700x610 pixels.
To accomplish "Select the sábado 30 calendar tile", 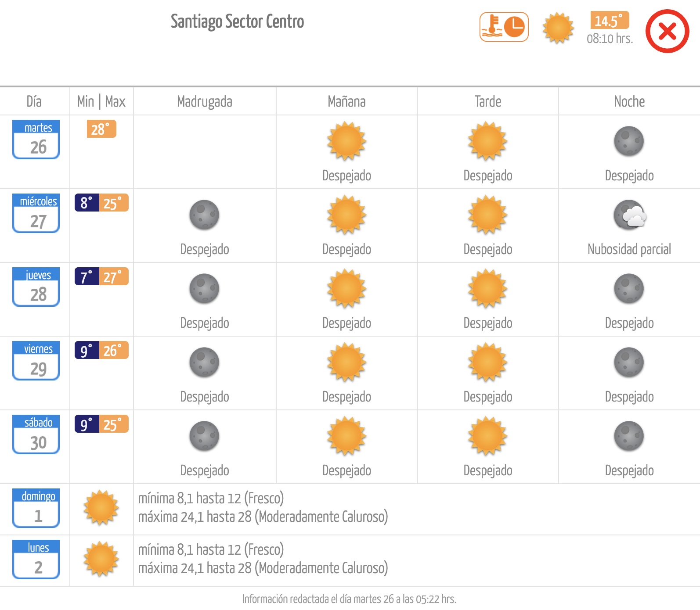I will pyautogui.click(x=36, y=434).
